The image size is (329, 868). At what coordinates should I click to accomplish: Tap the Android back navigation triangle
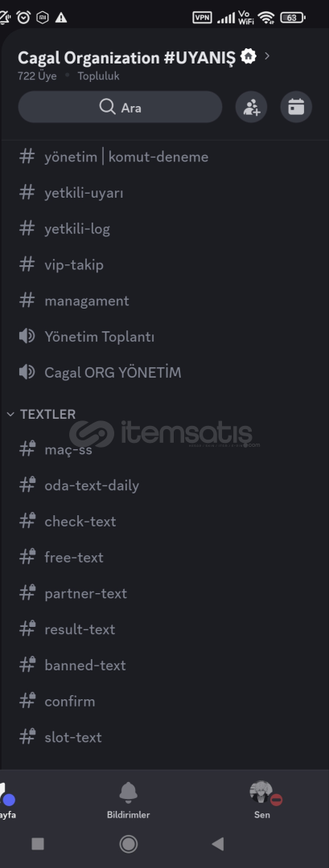(x=218, y=844)
